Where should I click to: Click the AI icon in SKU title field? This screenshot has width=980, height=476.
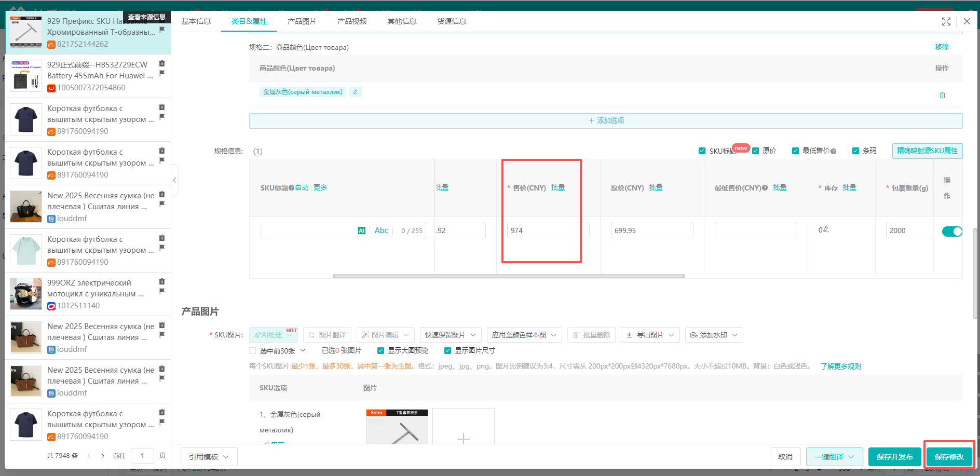[362, 230]
